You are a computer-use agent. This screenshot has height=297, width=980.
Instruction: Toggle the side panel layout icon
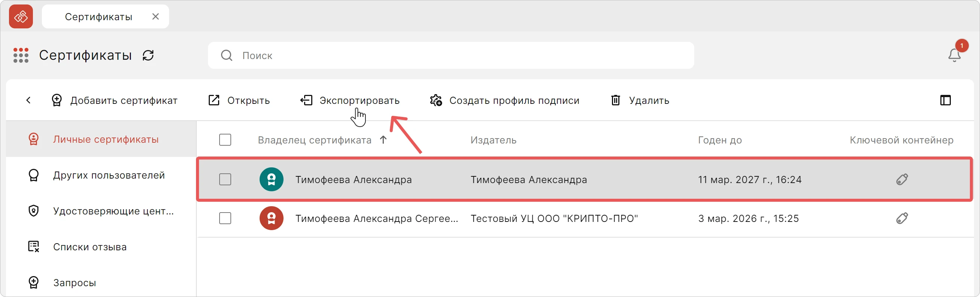[x=945, y=100]
